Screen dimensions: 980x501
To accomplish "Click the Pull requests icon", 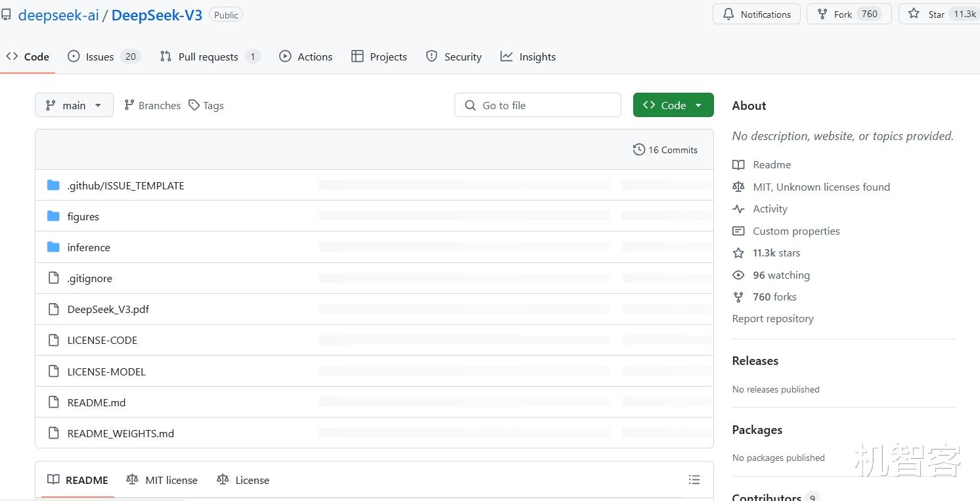I will (166, 57).
